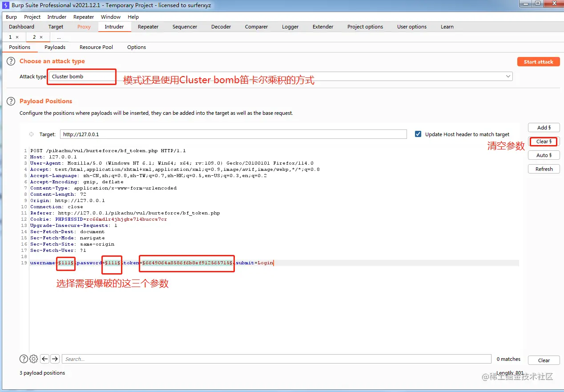Click the Search input field
Screen dimensions: 564x392
(x=277, y=359)
